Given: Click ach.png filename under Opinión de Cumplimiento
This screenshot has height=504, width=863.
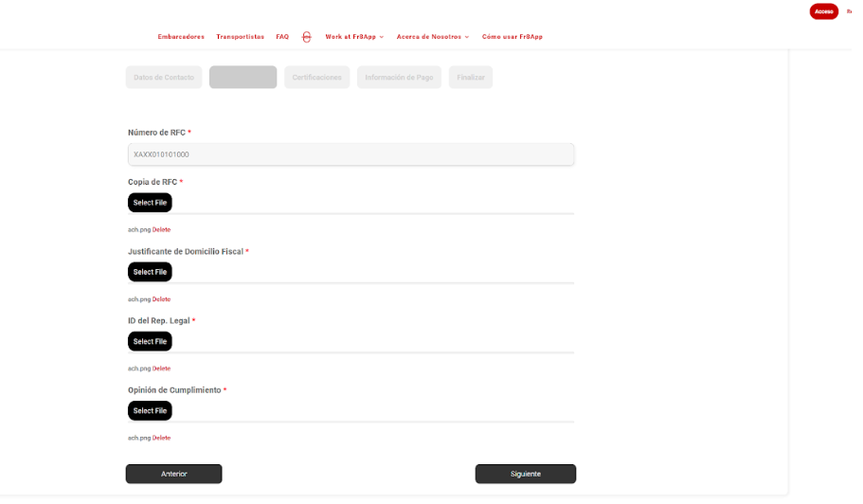Looking at the screenshot, I should pos(139,438).
